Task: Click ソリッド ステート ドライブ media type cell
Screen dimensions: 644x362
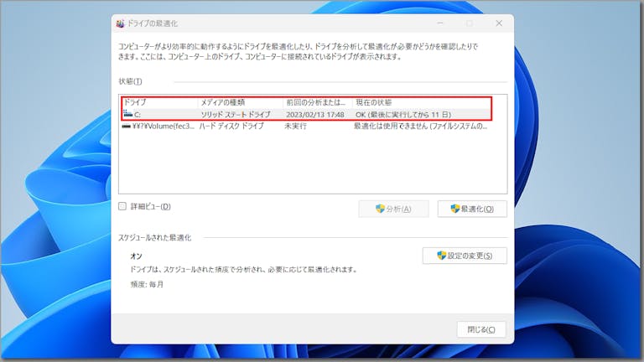Action: pos(236,115)
